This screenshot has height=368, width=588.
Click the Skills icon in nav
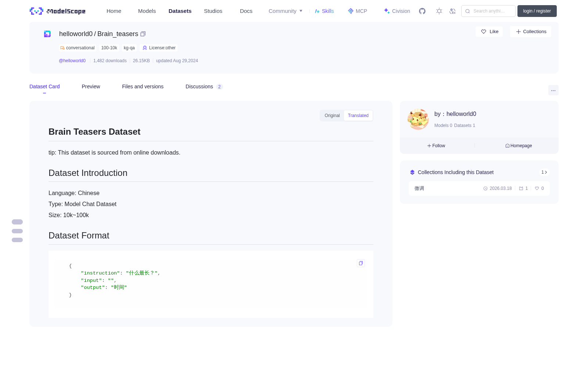[317, 11]
